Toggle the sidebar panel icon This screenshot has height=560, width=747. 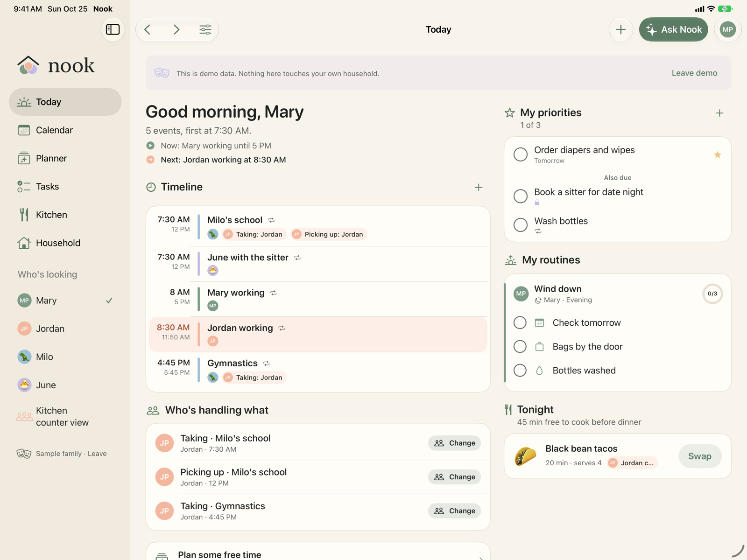click(113, 29)
